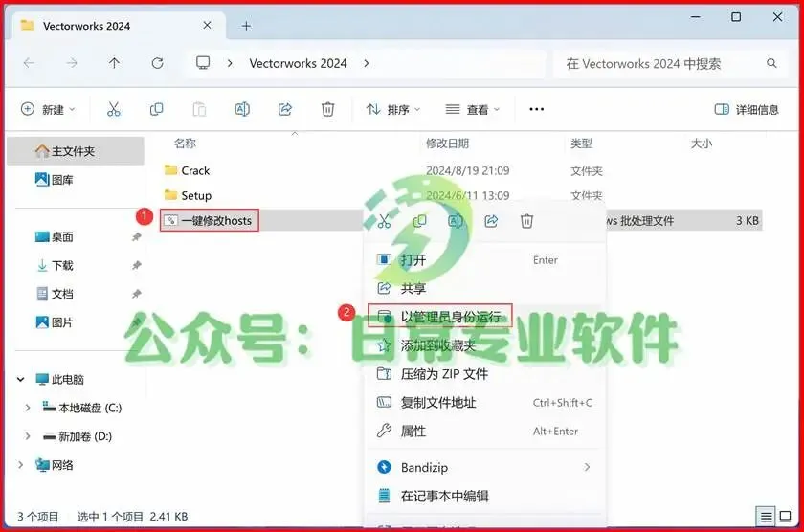Refresh the current folder view
804x532 pixels.
tap(157, 63)
